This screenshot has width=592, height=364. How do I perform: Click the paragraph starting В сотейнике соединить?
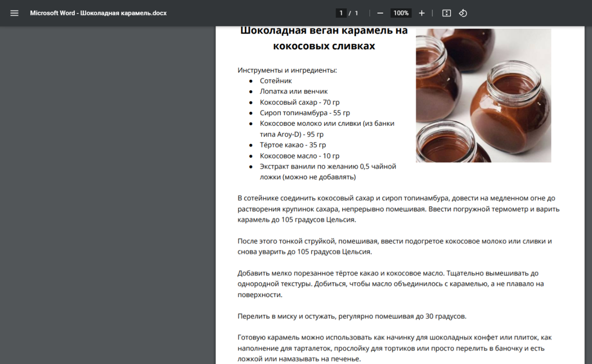click(x=399, y=209)
